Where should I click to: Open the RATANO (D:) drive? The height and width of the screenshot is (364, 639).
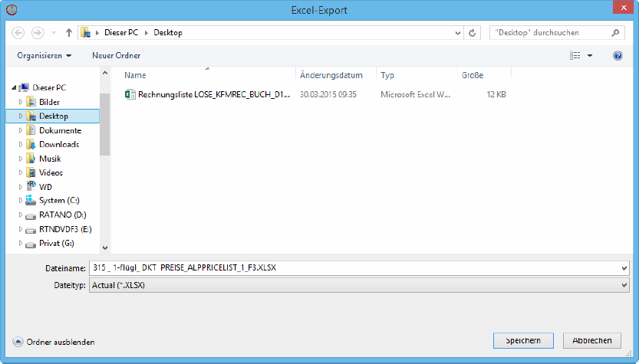click(x=63, y=215)
